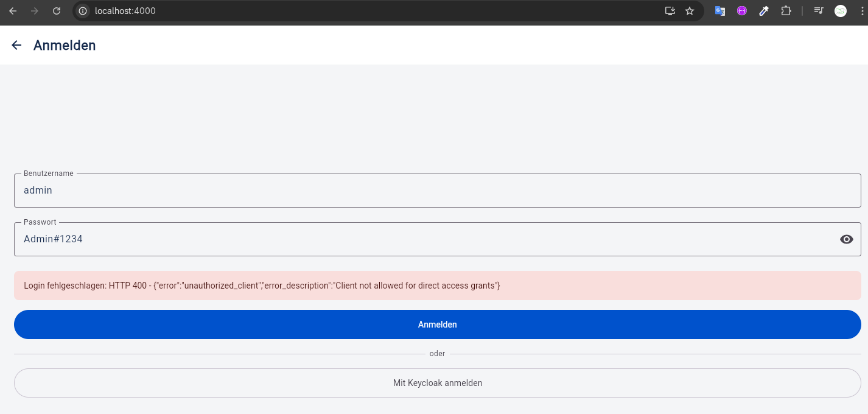Image resolution: width=868 pixels, height=414 pixels.
Task: Focus the Benutzername input field
Action: [437, 191]
